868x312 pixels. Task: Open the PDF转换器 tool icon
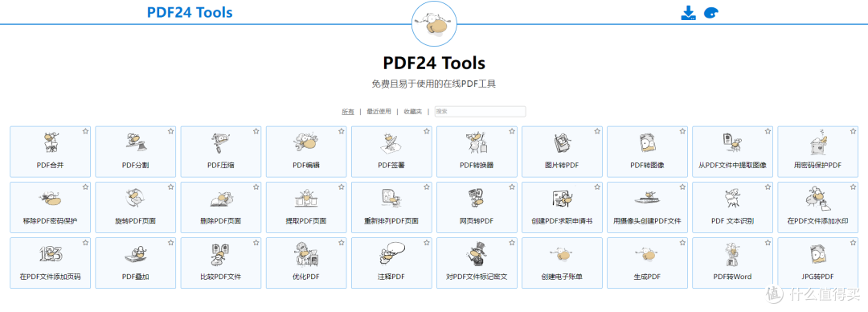477,143
